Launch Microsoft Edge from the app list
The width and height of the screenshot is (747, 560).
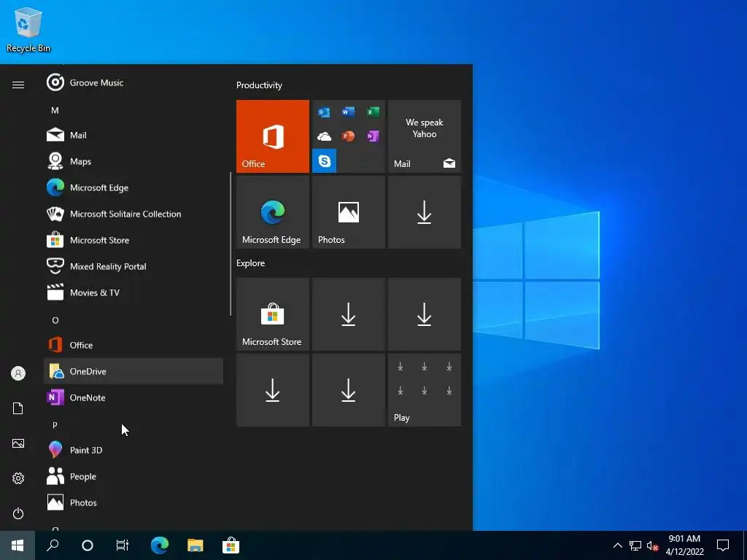133,187
